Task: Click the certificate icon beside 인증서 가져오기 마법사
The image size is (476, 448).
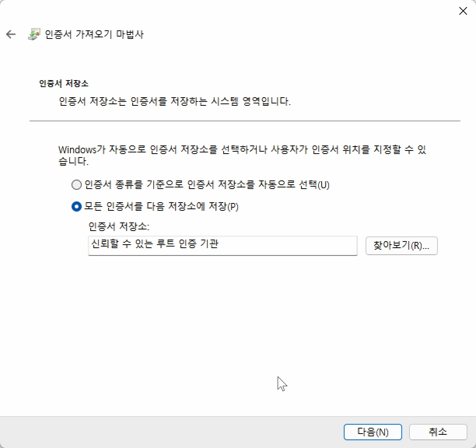Action: coord(34,34)
